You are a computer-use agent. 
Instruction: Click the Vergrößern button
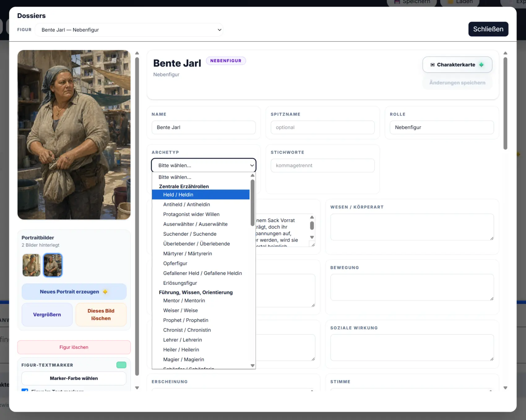tap(47, 315)
